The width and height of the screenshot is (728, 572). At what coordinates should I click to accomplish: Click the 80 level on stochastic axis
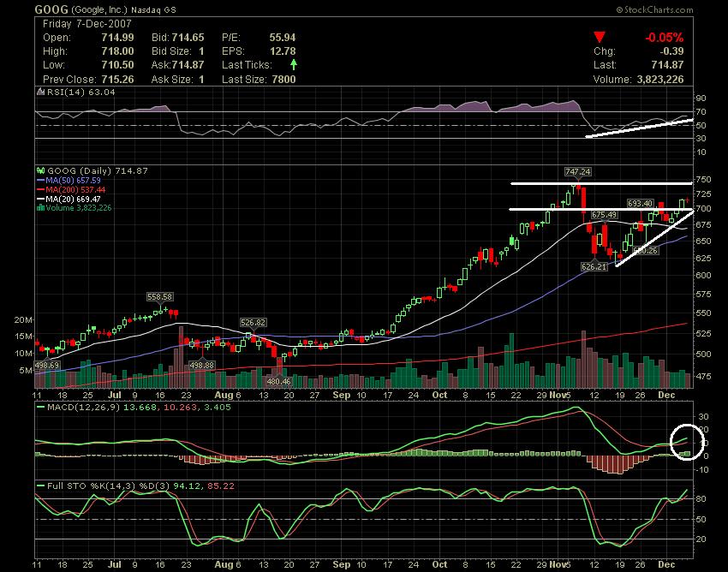pos(701,499)
